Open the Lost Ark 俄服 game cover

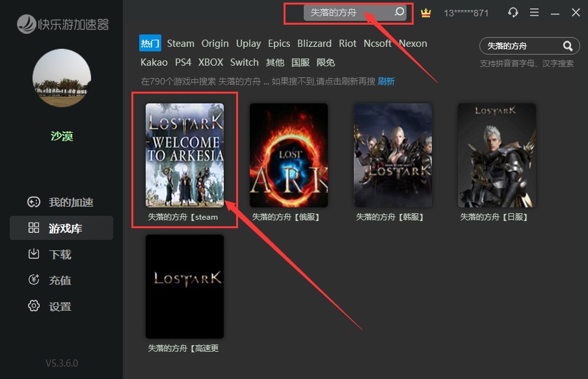[289, 155]
